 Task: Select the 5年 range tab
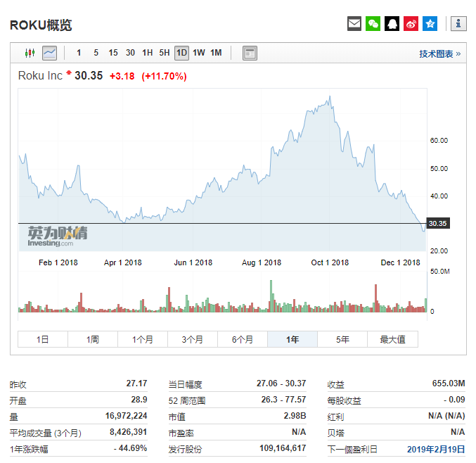click(x=342, y=339)
